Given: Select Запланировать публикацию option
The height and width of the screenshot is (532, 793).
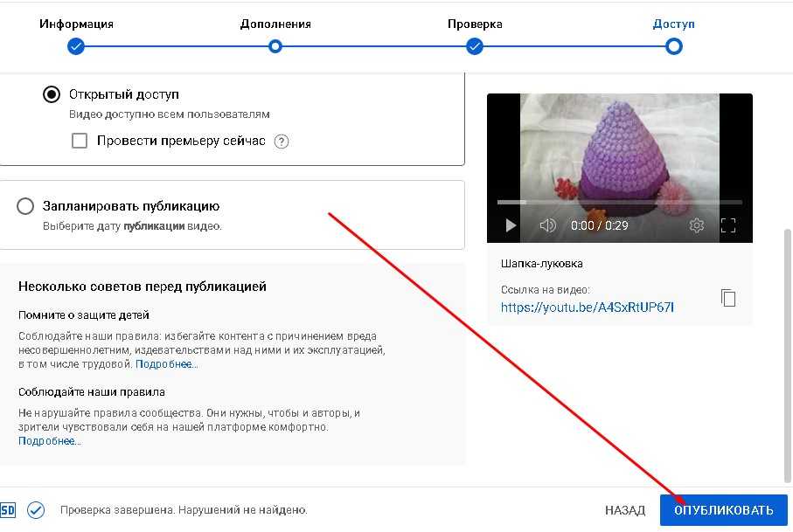Looking at the screenshot, I should point(26,206).
